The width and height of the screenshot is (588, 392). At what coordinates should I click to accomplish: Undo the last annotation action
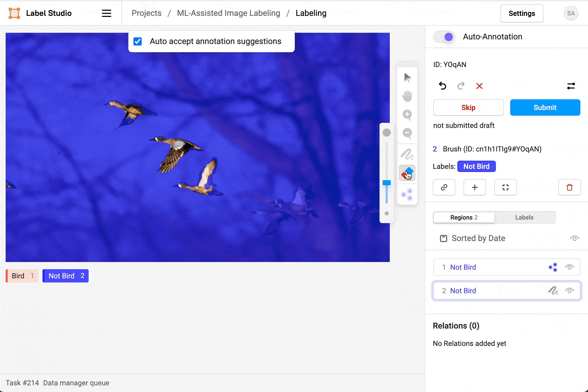point(443,86)
